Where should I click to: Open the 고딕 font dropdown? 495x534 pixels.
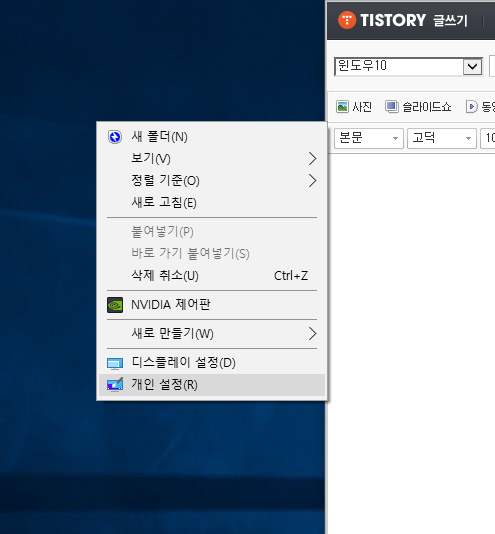pos(442,138)
